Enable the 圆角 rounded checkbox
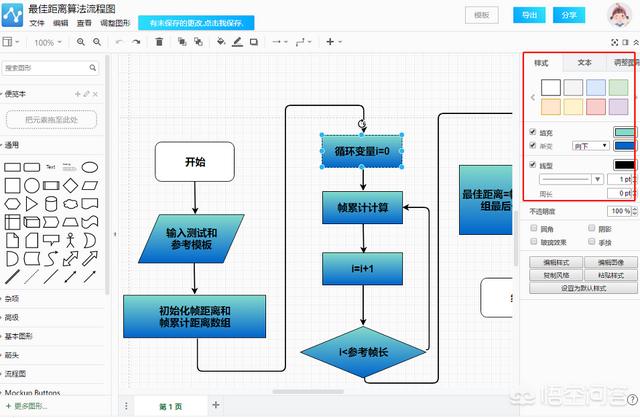The width and height of the screenshot is (640, 418). pyautogui.click(x=533, y=228)
